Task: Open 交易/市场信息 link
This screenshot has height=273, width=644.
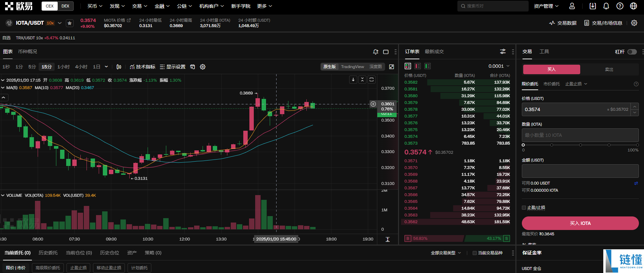Action: (x=603, y=23)
